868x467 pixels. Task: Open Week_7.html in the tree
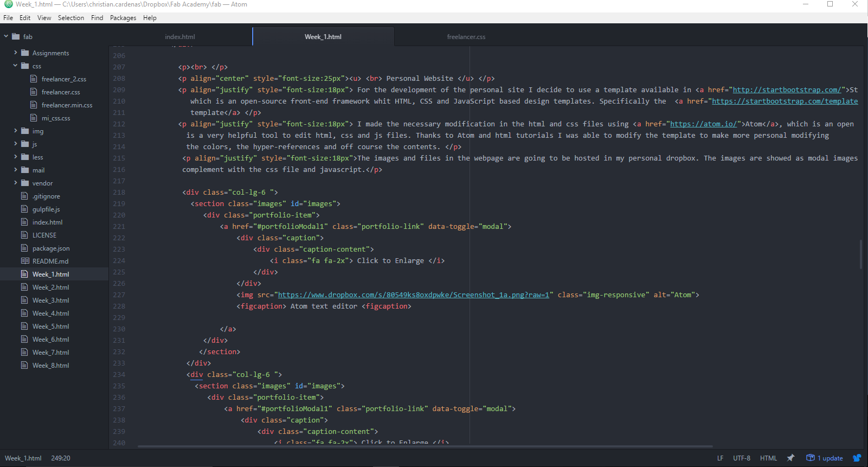tap(50, 353)
